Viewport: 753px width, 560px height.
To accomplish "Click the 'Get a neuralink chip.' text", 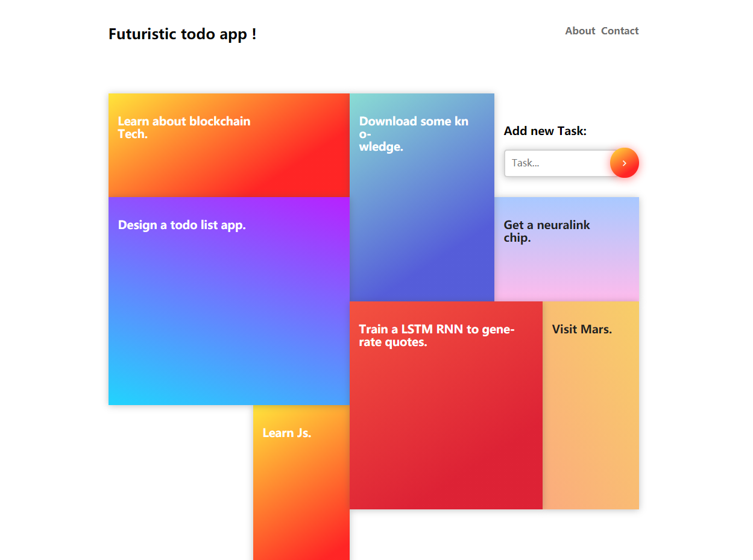I will pyautogui.click(x=547, y=231).
